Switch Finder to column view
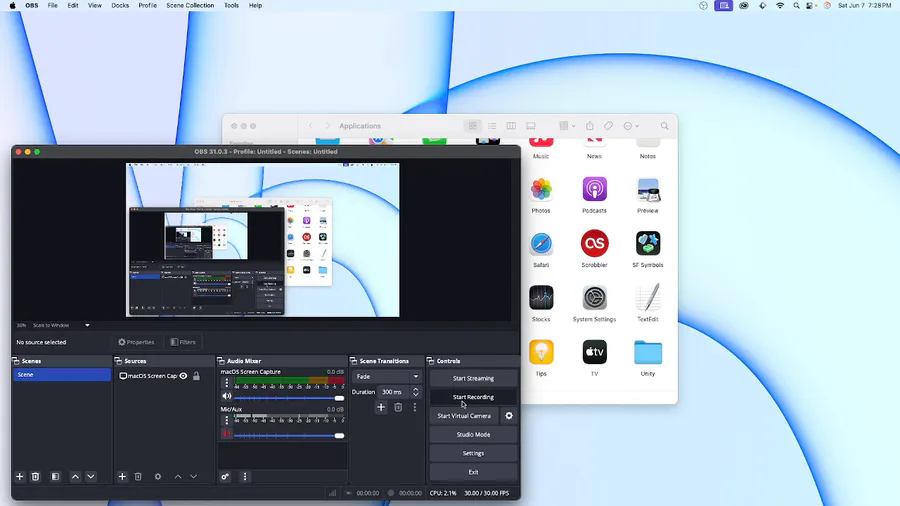Image resolution: width=900 pixels, height=506 pixels. click(511, 126)
